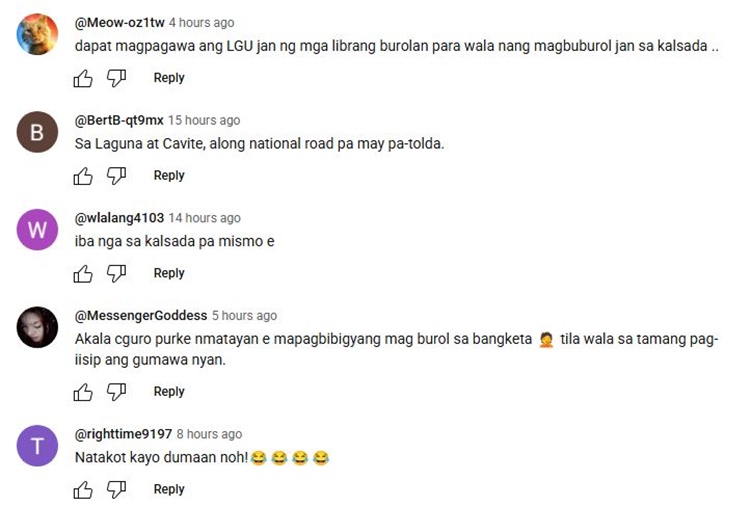Reply to @Meow-oz1tw's comment
Viewport: 750px width, 506px height.
click(x=169, y=77)
